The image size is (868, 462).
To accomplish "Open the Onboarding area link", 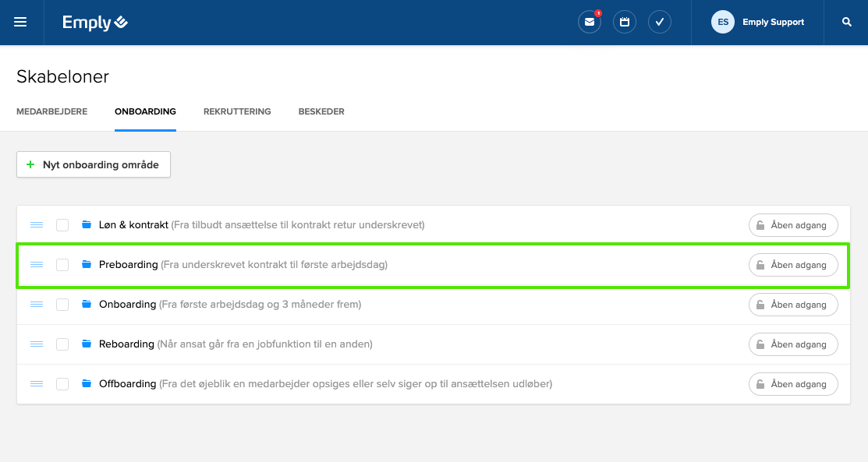I will point(127,305).
